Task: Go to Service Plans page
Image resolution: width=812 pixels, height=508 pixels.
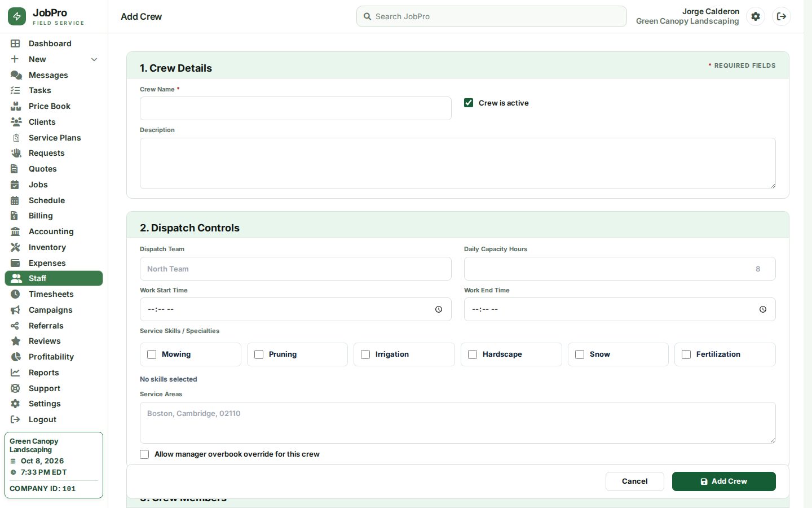Action: click(x=54, y=138)
